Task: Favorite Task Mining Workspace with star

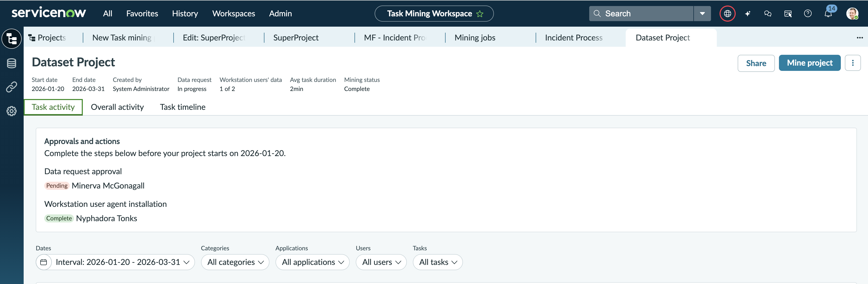Action: coord(480,14)
